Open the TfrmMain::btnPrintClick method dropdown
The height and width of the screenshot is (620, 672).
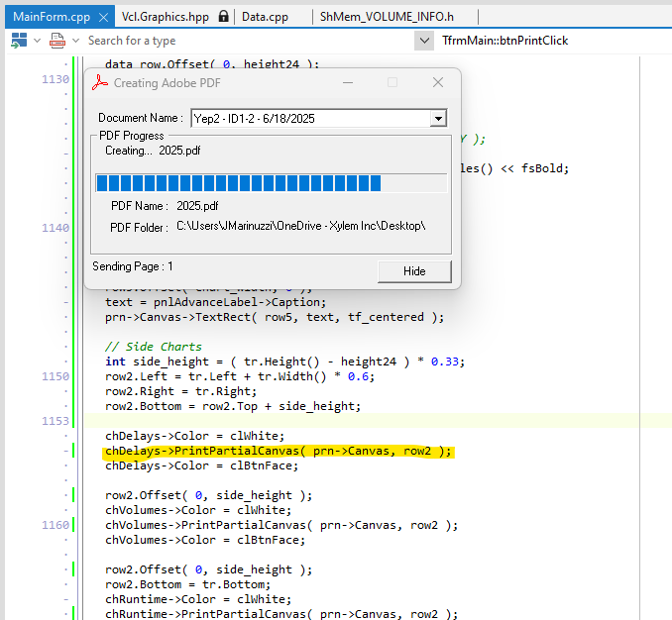point(424,41)
